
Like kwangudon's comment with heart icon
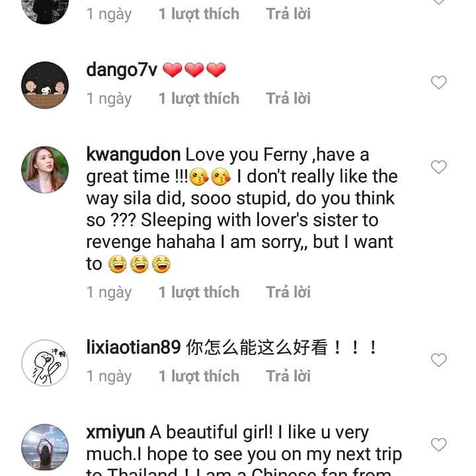tap(438, 167)
